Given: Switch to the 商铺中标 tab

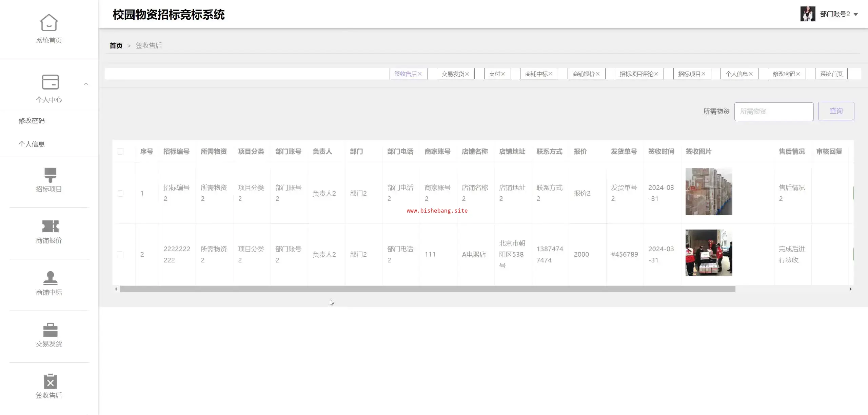Looking at the screenshot, I should click(536, 74).
